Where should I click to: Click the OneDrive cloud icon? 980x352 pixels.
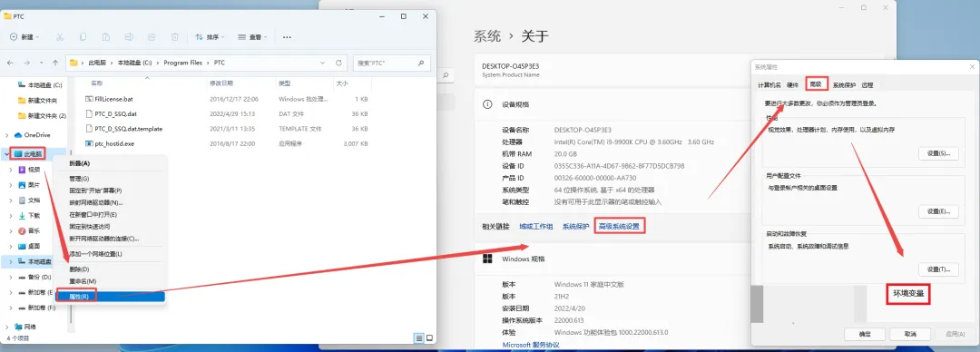[x=18, y=135]
